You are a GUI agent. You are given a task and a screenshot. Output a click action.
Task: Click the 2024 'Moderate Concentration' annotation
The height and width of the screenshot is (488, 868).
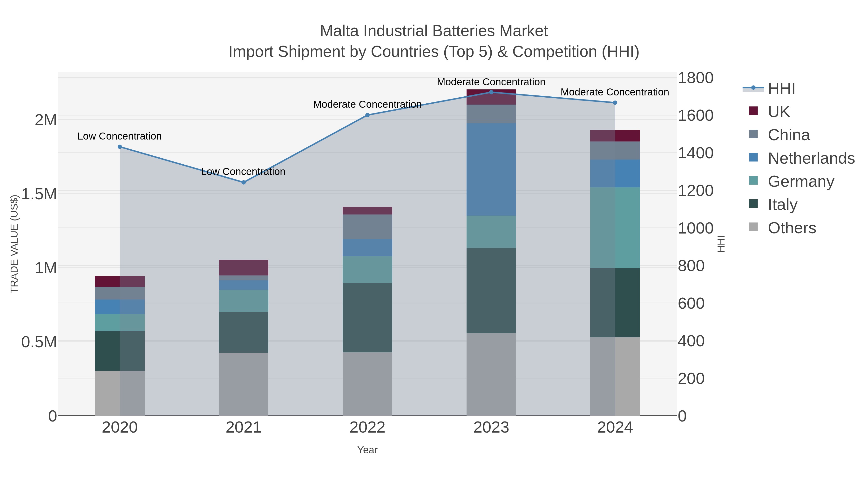tap(615, 92)
